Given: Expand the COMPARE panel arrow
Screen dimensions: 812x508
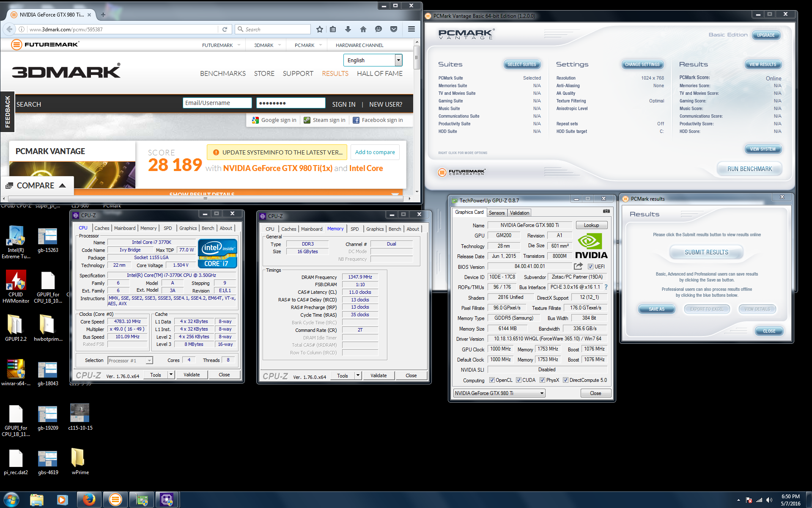Looking at the screenshot, I should [x=63, y=185].
